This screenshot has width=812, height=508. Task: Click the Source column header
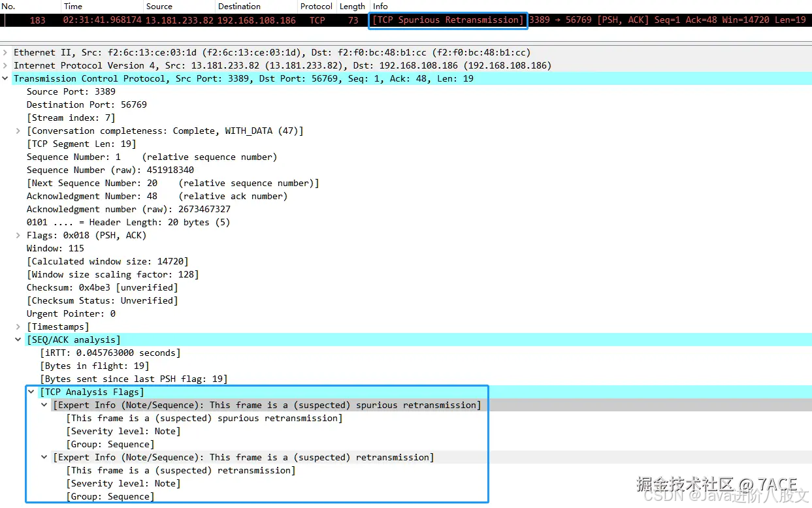pyautogui.click(x=159, y=6)
